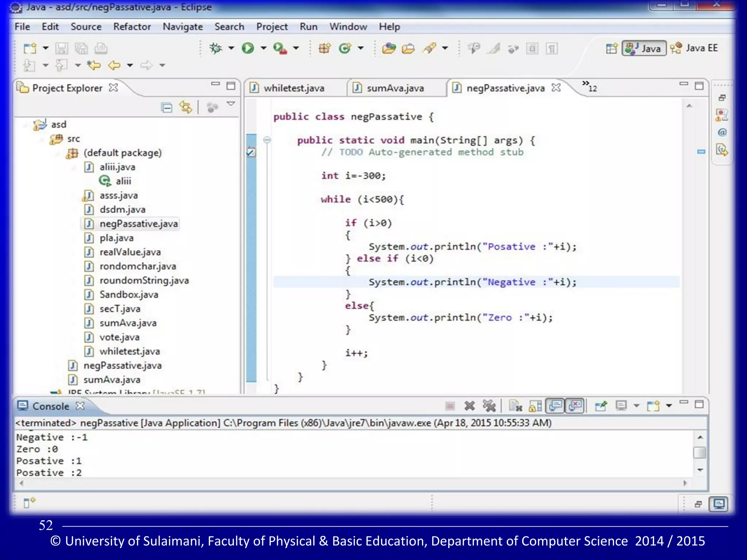
Task: Open the Navigate menu
Action: point(183,27)
